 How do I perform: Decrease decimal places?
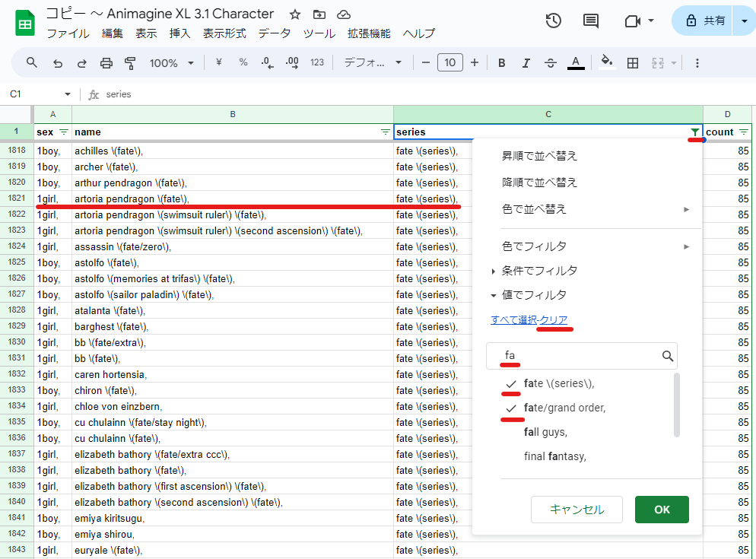[x=267, y=62]
